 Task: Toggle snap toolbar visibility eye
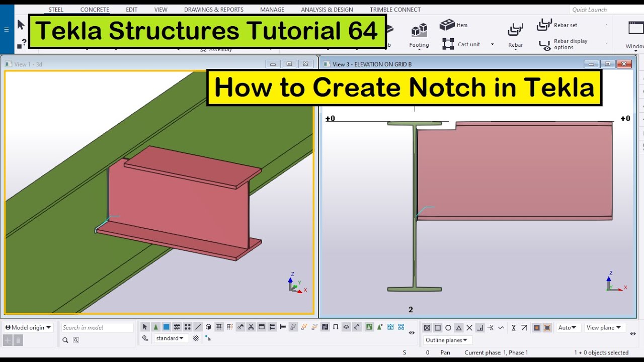(x=633, y=333)
